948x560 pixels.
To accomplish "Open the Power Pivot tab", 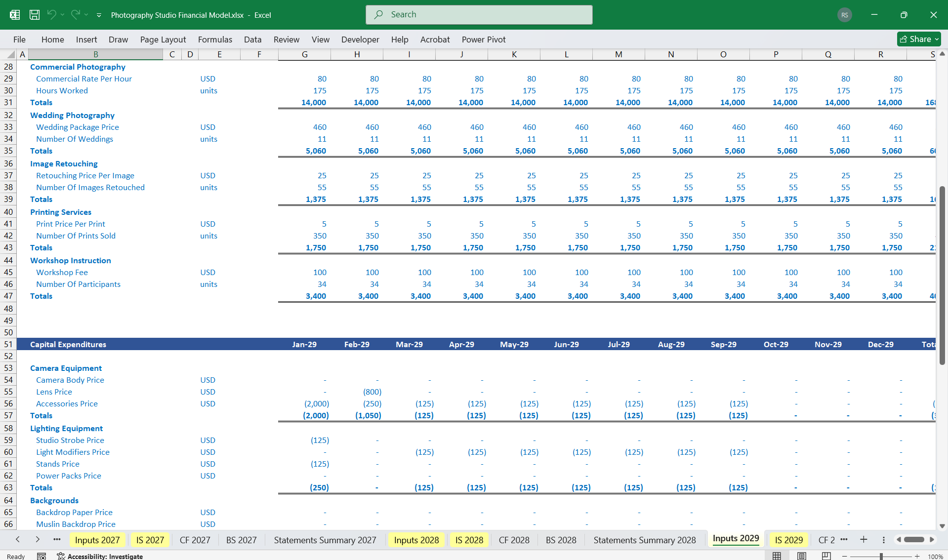I will click(x=484, y=40).
